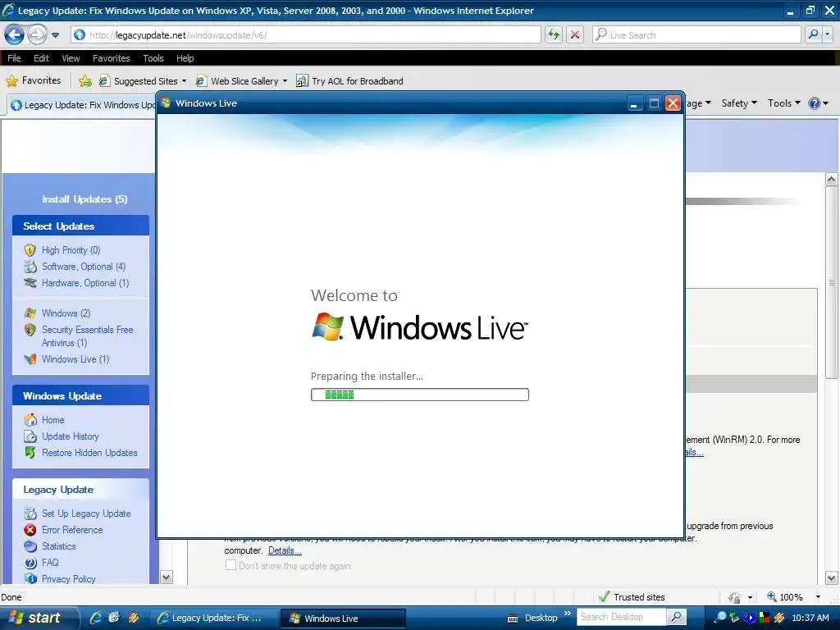Select the Windows (2) category

[66, 313]
